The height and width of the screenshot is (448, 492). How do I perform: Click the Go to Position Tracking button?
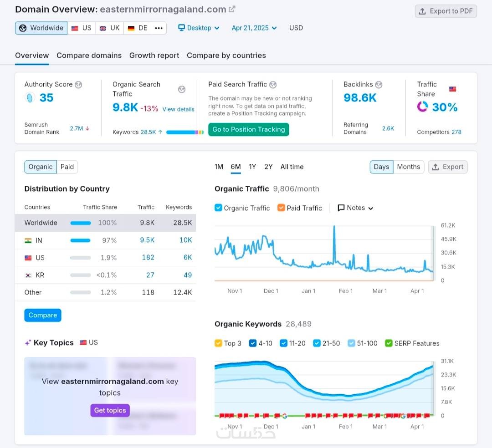[x=249, y=129]
